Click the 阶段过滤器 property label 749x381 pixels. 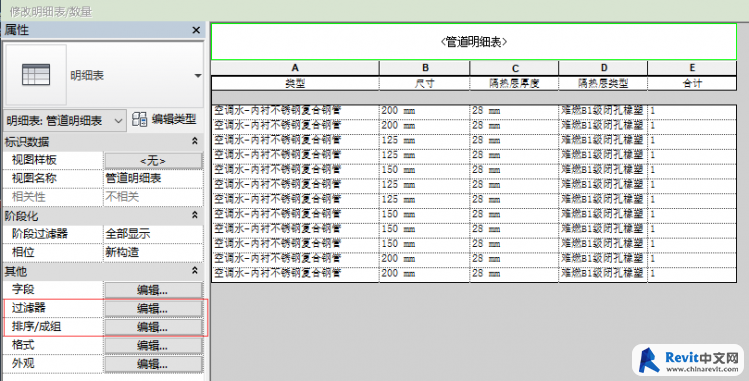(40, 234)
